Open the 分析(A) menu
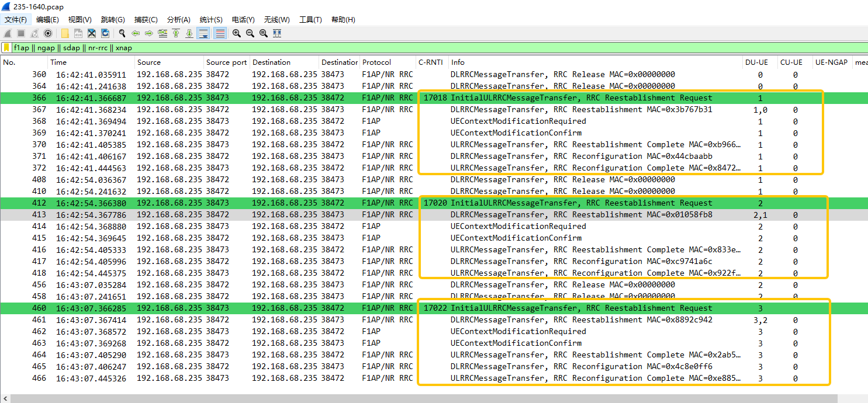Screen dimensions: 868x403 (178, 20)
